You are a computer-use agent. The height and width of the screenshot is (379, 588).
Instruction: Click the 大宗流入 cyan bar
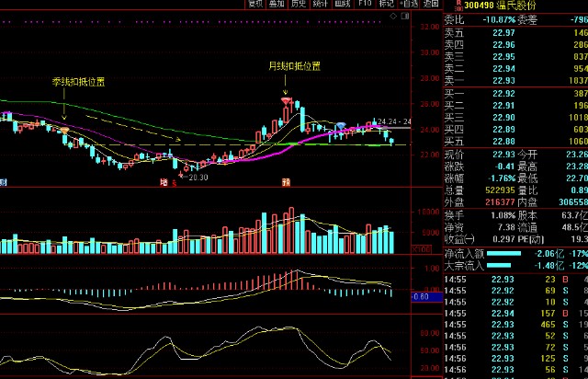[x=499, y=266]
